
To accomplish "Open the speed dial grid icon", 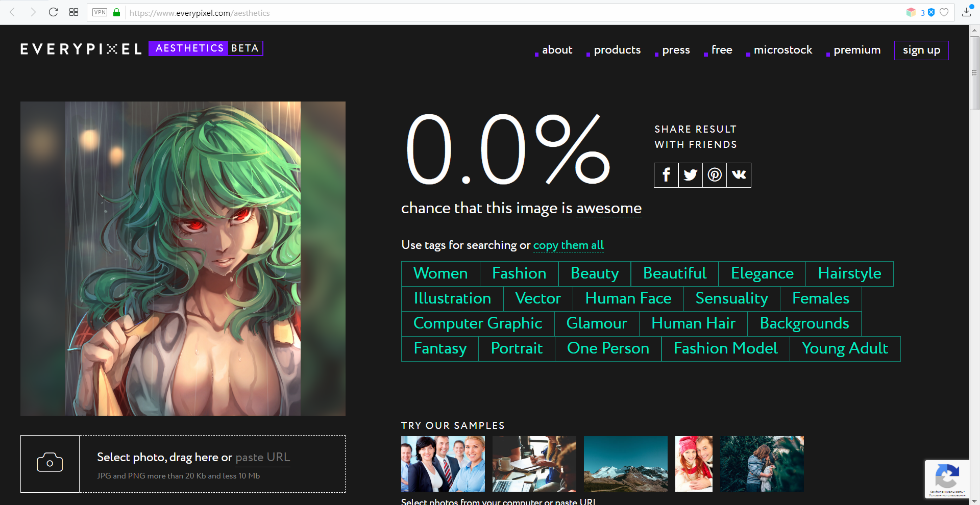I will (x=73, y=12).
